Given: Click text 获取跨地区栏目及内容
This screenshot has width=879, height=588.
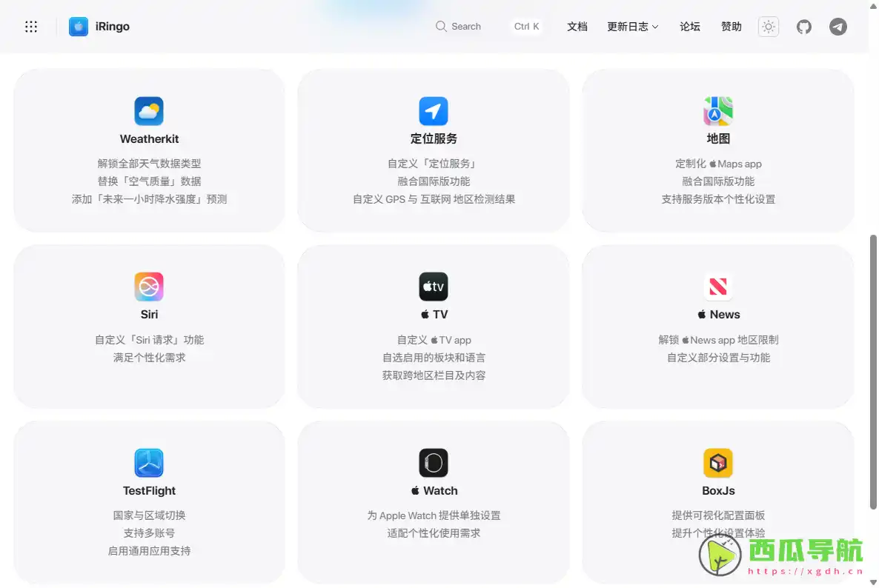Looking at the screenshot, I should pyautogui.click(x=434, y=375).
